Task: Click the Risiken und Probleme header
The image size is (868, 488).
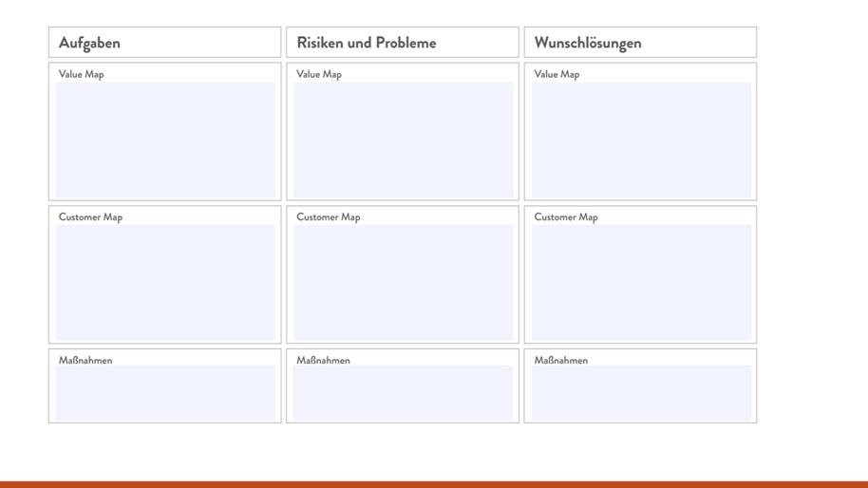Action: (x=403, y=42)
